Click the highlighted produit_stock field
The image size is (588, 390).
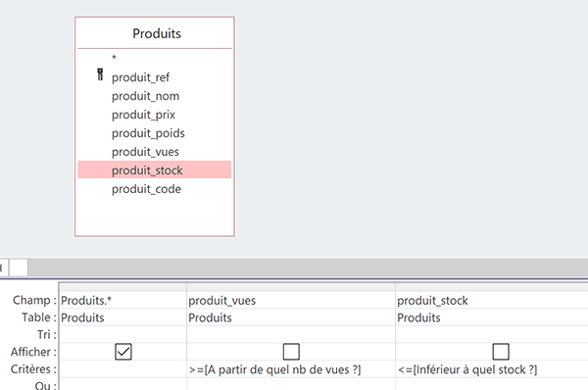pyautogui.click(x=155, y=170)
